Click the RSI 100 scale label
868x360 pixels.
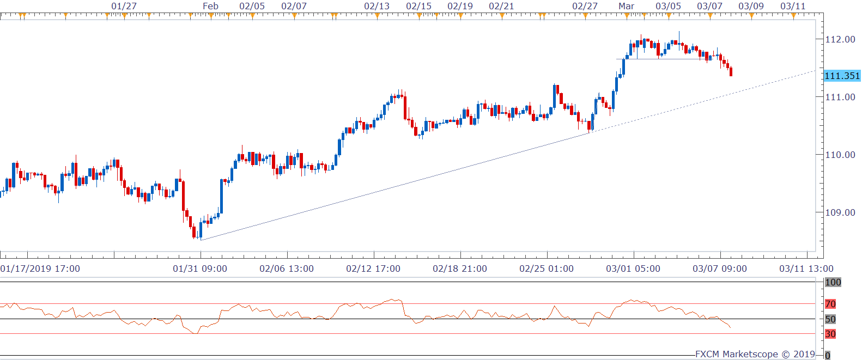833,282
